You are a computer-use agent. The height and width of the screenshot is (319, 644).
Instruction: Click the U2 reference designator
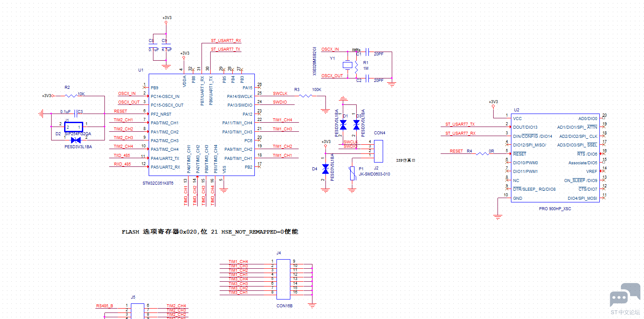click(517, 110)
